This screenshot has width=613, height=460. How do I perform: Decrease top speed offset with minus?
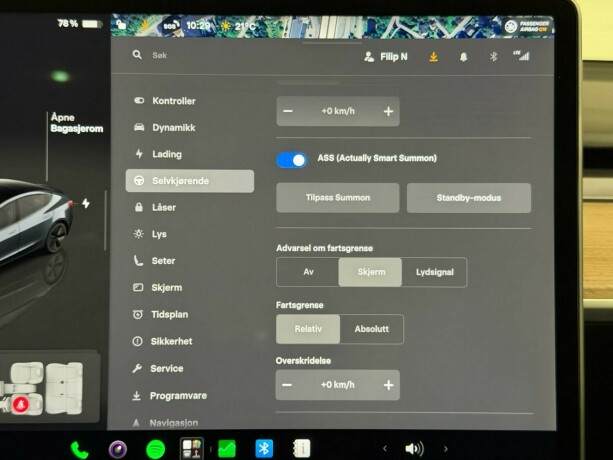[x=288, y=111]
